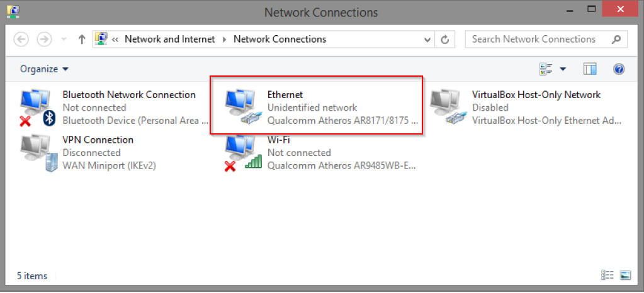Click the back navigation arrow
Image resolution: width=644 pixels, height=293 pixels.
tap(21, 39)
